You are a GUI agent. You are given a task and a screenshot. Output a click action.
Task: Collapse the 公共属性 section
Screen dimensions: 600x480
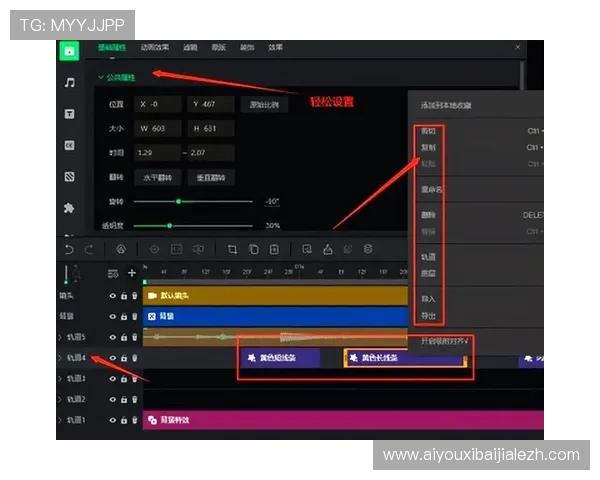pyautogui.click(x=101, y=77)
